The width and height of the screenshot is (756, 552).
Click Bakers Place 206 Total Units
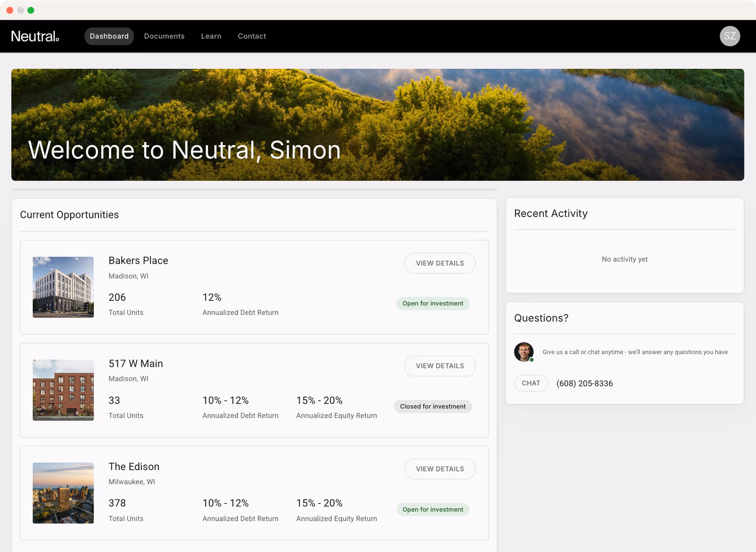click(126, 304)
